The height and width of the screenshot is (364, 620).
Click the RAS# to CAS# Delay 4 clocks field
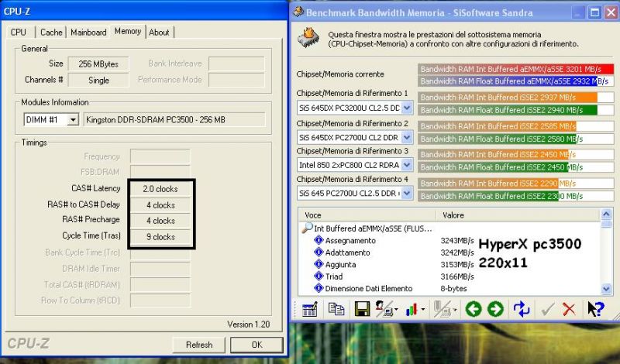[160, 205]
